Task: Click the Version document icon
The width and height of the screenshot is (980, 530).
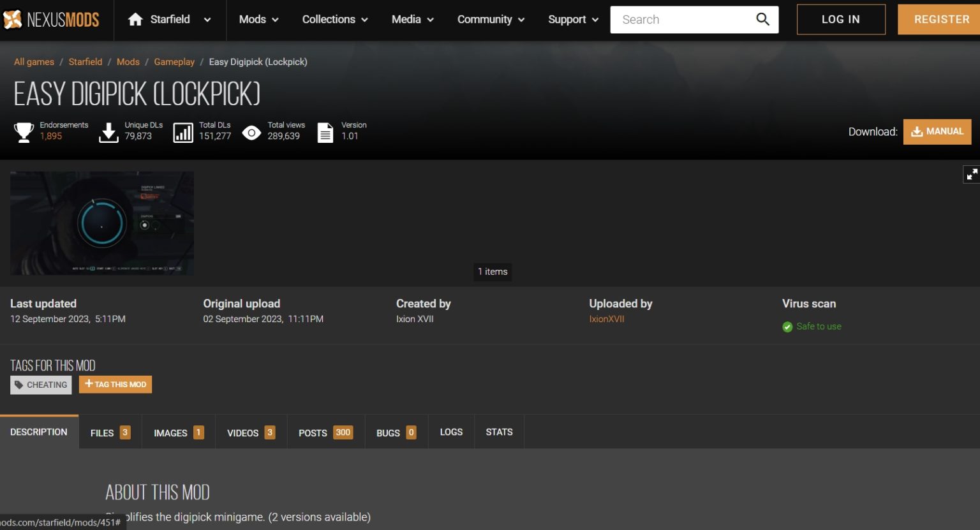Action: 325,131
